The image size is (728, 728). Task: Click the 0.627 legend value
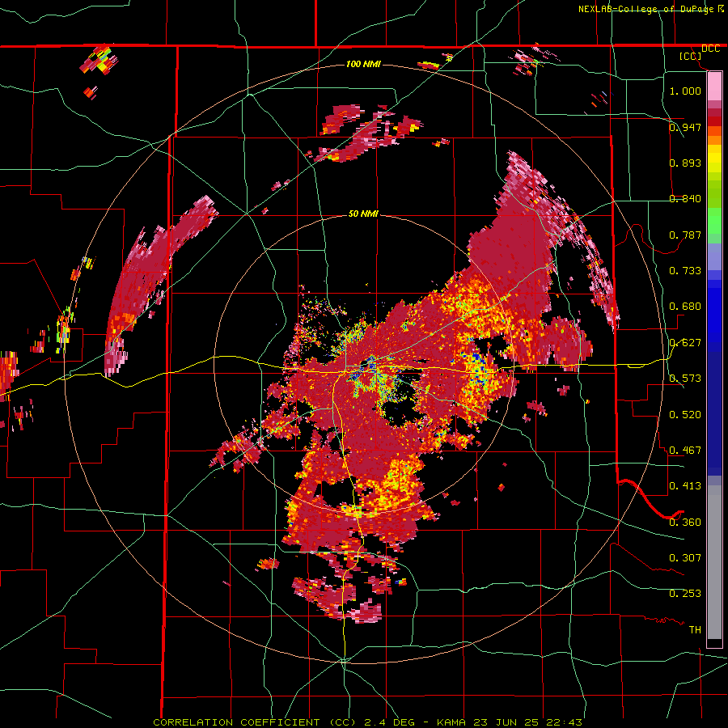[x=685, y=343]
